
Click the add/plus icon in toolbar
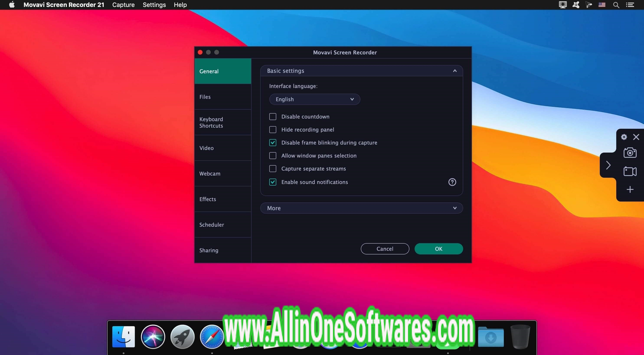[x=630, y=189]
